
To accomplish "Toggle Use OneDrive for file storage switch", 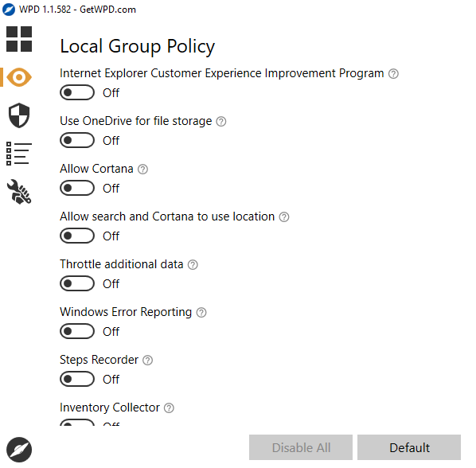I will point(77,140).
